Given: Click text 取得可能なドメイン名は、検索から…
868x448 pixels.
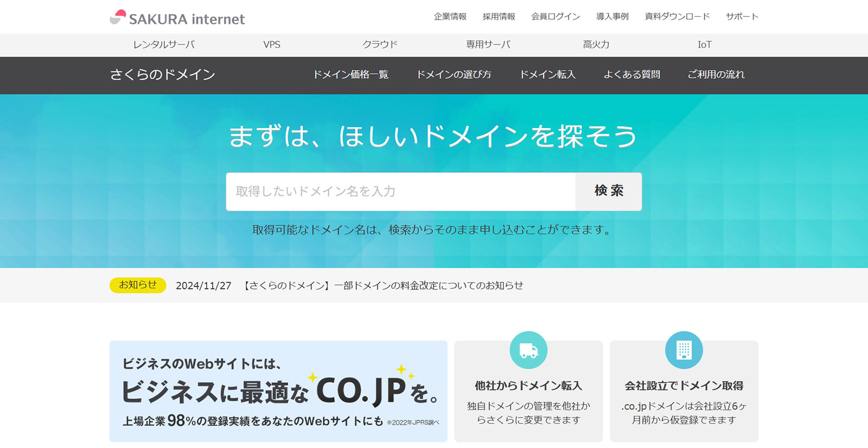Looking at the screenshot, I should 433,230.
